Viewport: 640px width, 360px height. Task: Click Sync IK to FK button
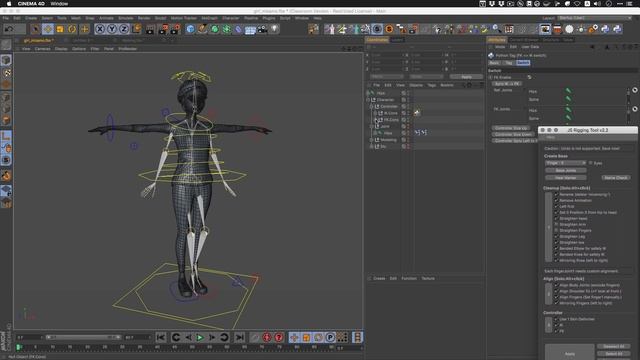pos(507,84)
